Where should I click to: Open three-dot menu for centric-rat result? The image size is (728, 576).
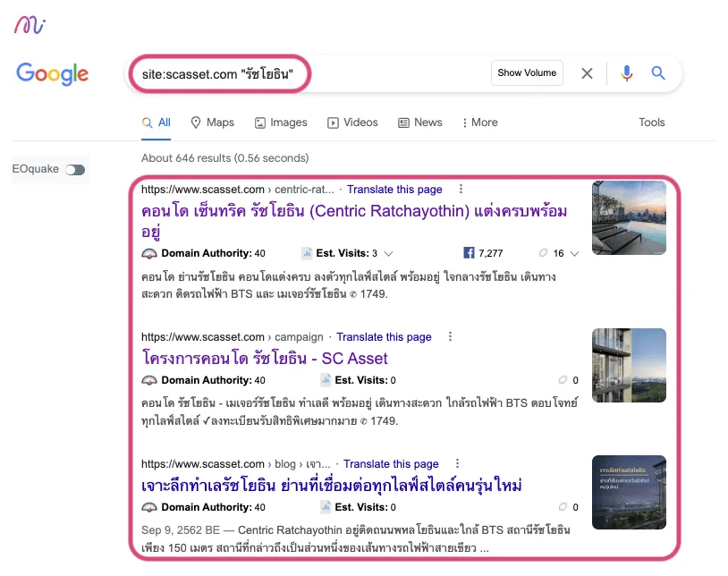point(461,189)
